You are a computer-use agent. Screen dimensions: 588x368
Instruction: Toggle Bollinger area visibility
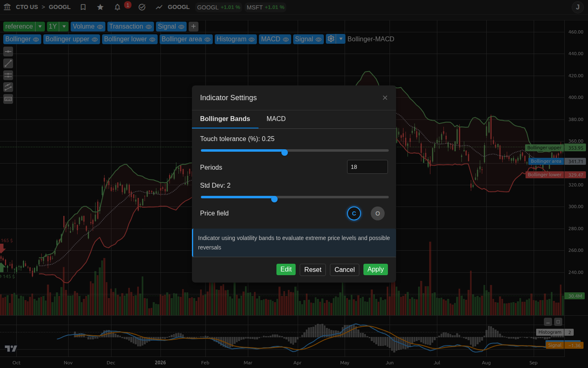207,39
